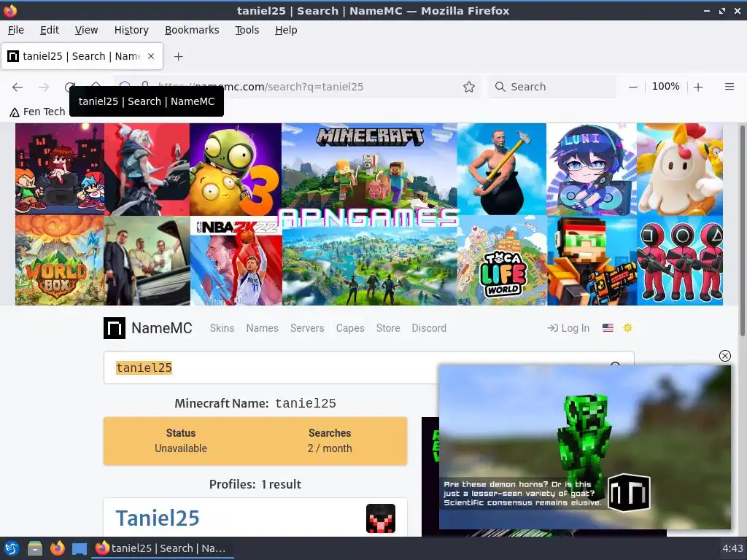Viewport: 747px width, 560px height.
Task: Click the Toca Life World banner thumbnail
Action: tap(502, 261)
